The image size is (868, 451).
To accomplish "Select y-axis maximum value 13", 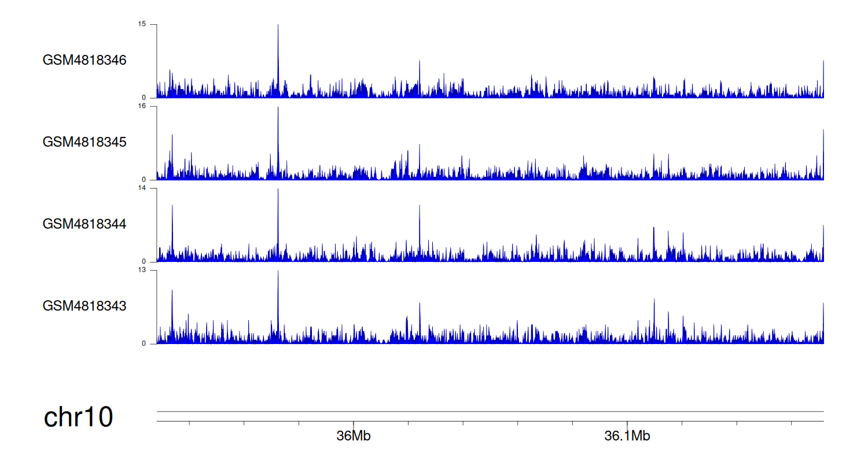I will pos(142,270).
